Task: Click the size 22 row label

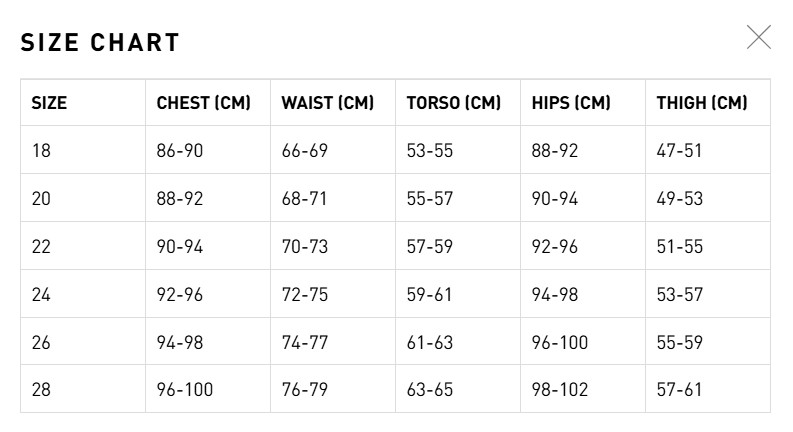Action: (x=41, y=247)
